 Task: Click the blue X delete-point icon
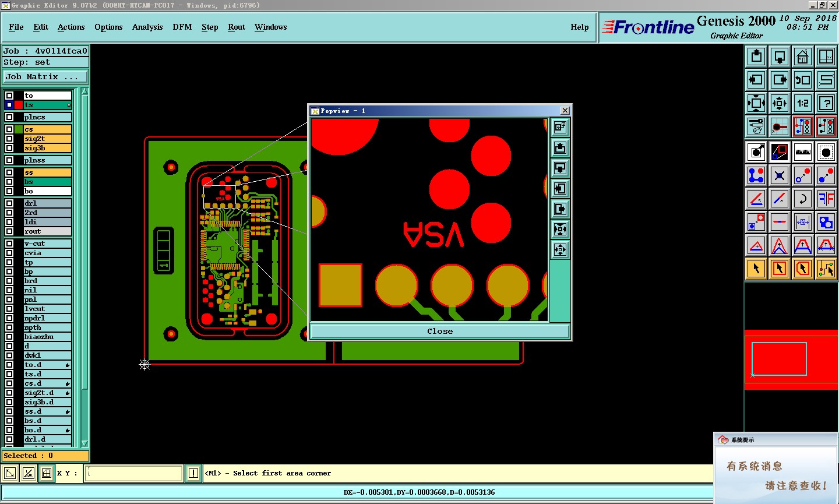[780, 175]
